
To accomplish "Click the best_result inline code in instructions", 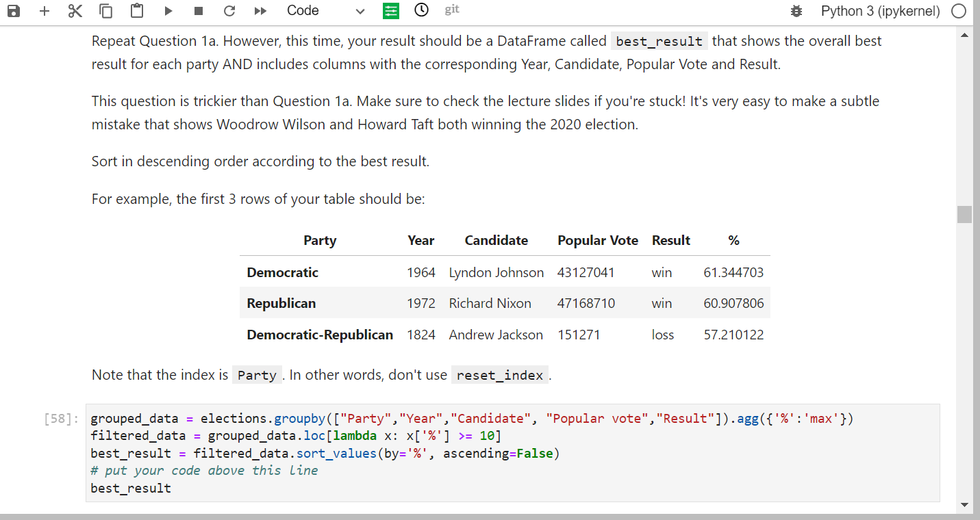I will click(x=659, y=41).
